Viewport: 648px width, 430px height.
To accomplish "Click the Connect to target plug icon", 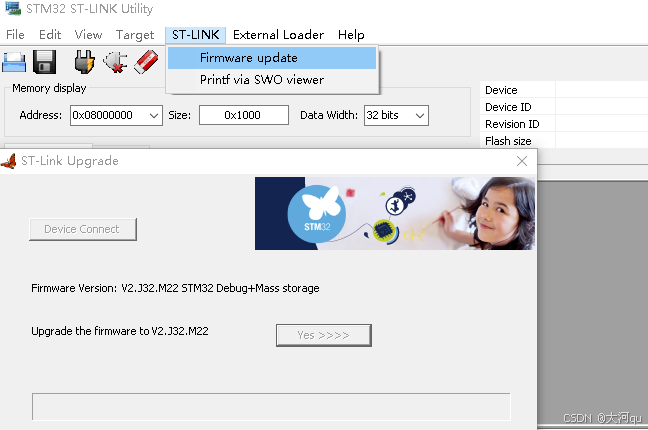I will point(84,62).
